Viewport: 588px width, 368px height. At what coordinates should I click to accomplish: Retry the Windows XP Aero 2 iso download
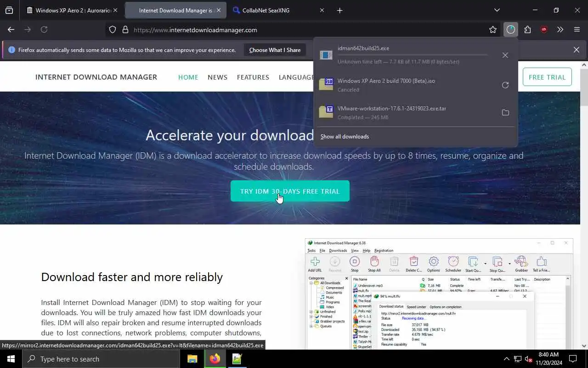point(505,85)
